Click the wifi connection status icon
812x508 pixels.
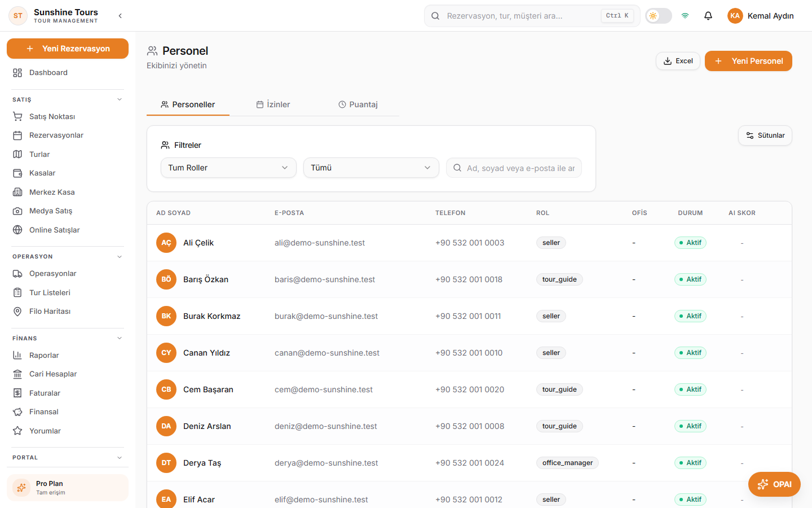coord(685,16)
